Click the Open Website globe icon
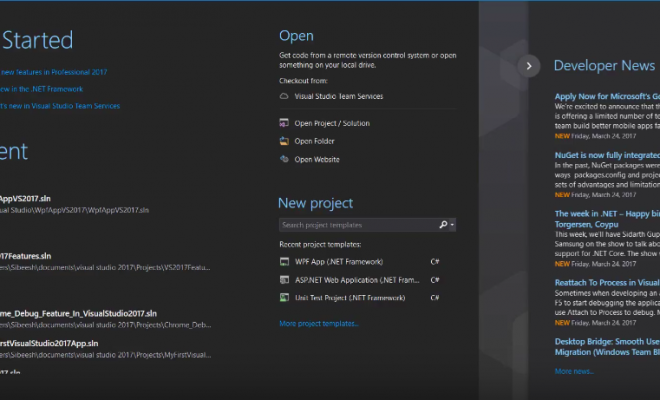Image resolution: width=660 pixels, height=400 pixels. (x=284, y=159)
